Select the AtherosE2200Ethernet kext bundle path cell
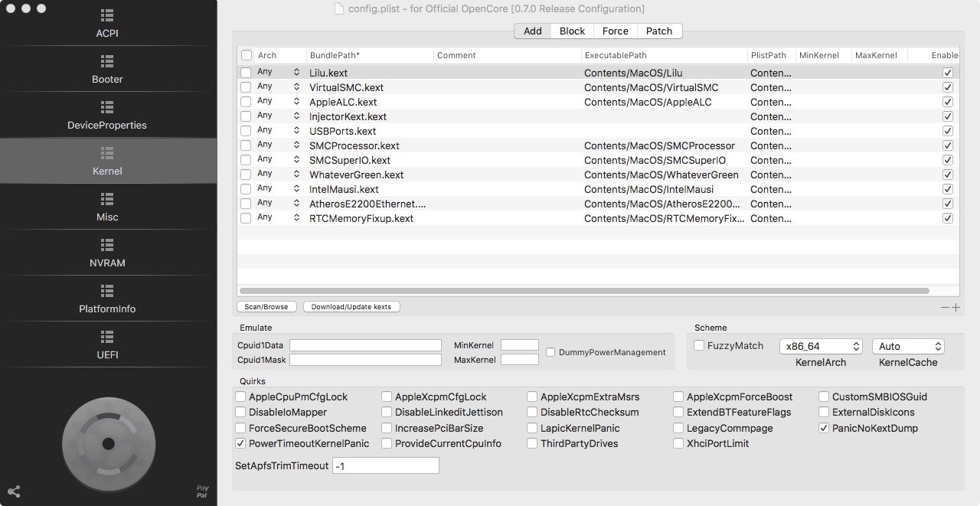This screenshot has width=980, height=506. click(369, 204)
